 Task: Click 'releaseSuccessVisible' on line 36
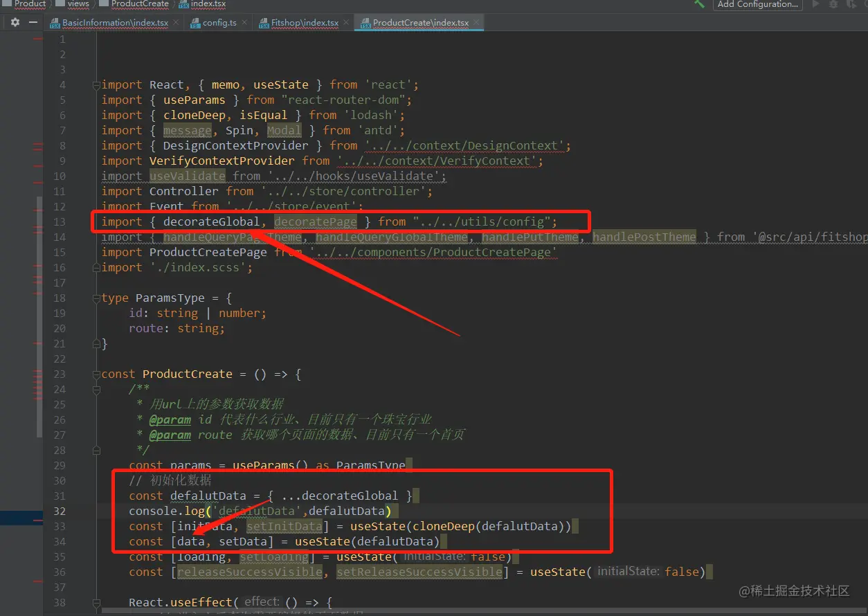[x=250, y=572]
